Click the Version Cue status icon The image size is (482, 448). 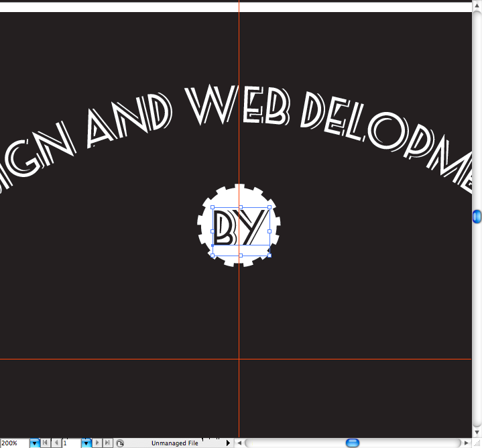pyautogui.click(x=120, y=443)
